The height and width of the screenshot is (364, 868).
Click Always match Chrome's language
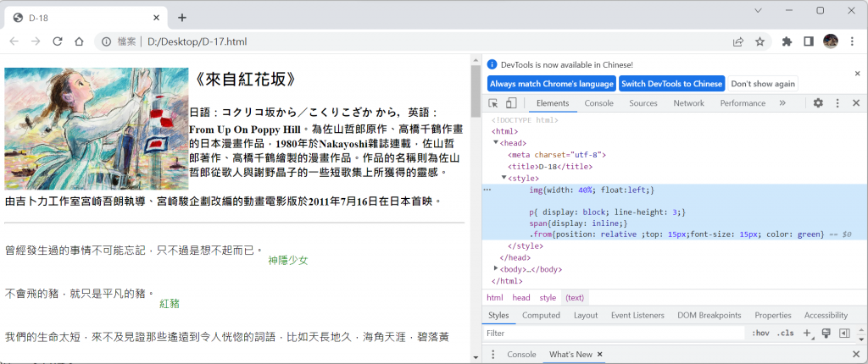tap(551, 84)
